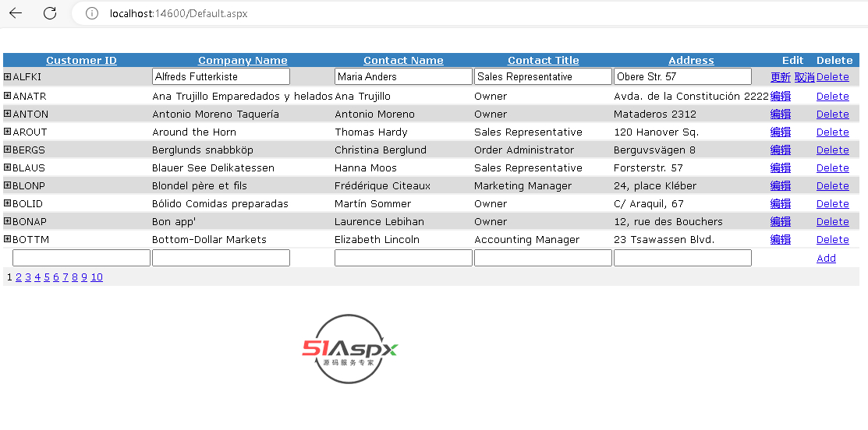This screenshot has height=430, width=868.
Task: Expand the ALFKI row details
Action: tap(7, 76)
